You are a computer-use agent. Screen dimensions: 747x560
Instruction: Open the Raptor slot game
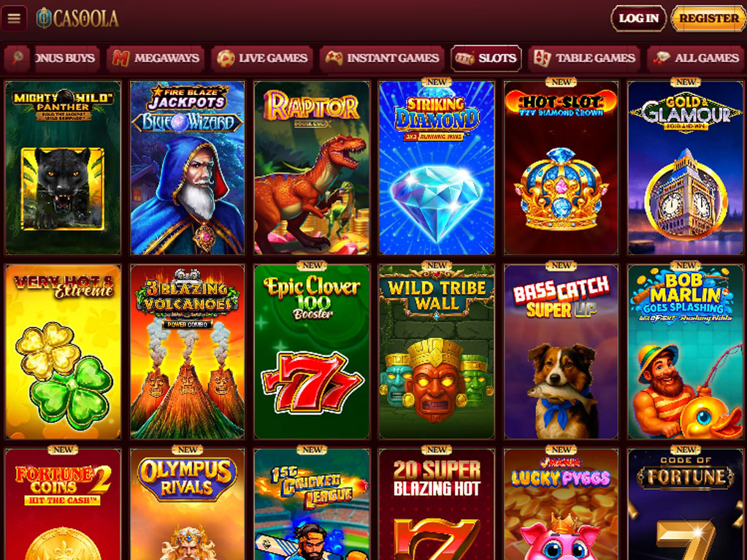[312, 168]
